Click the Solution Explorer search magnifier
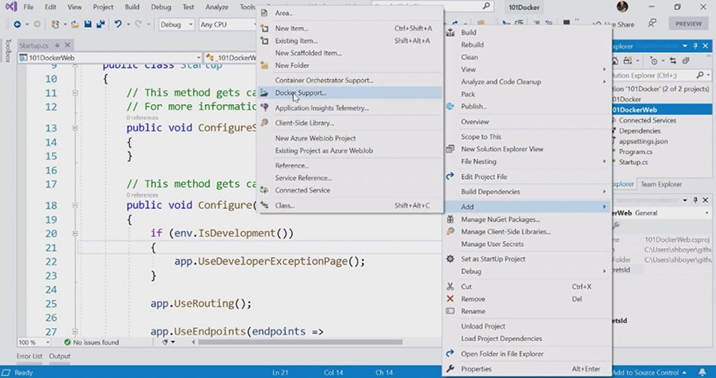716x378 pixels. [x=700, y=75]
